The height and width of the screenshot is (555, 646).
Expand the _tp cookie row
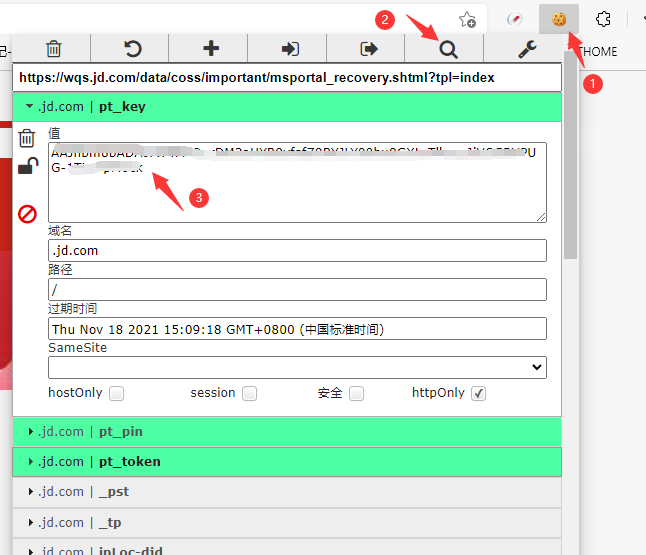(x=287, y=522)
